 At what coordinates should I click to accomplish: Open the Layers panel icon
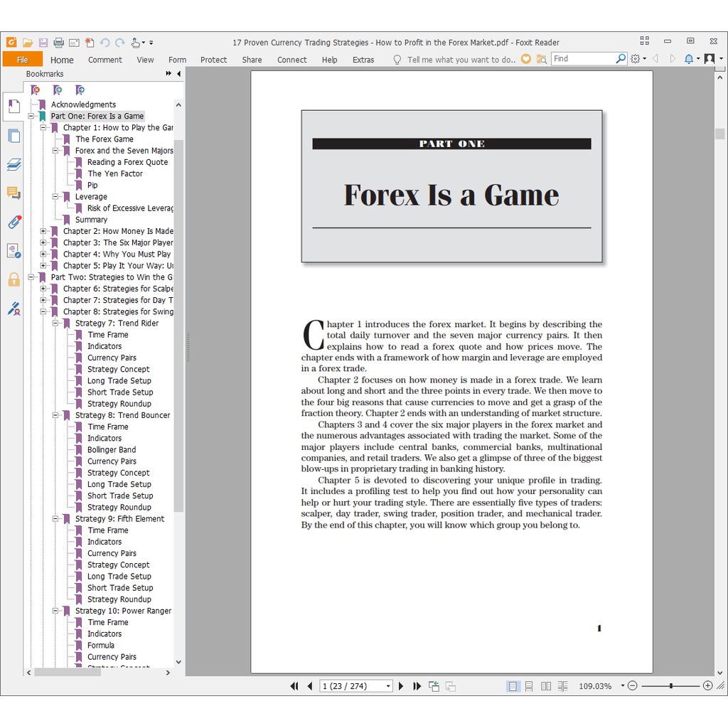pos(14,164)
